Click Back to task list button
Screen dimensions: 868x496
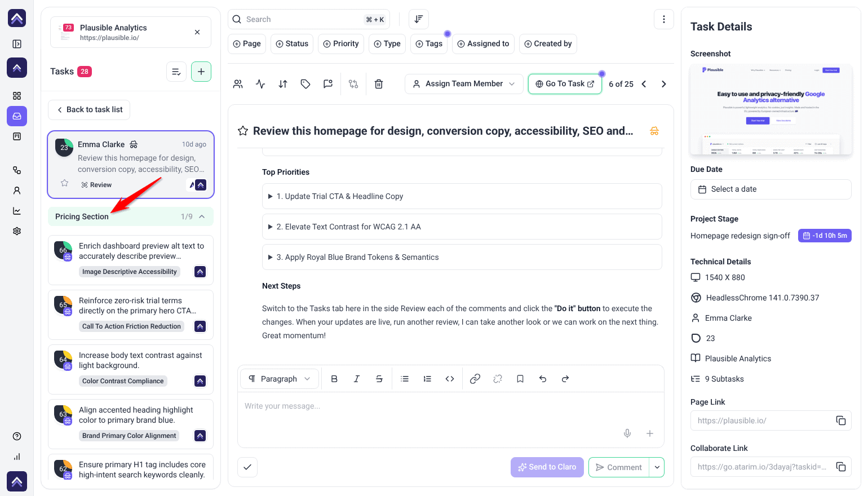(89, 109)
